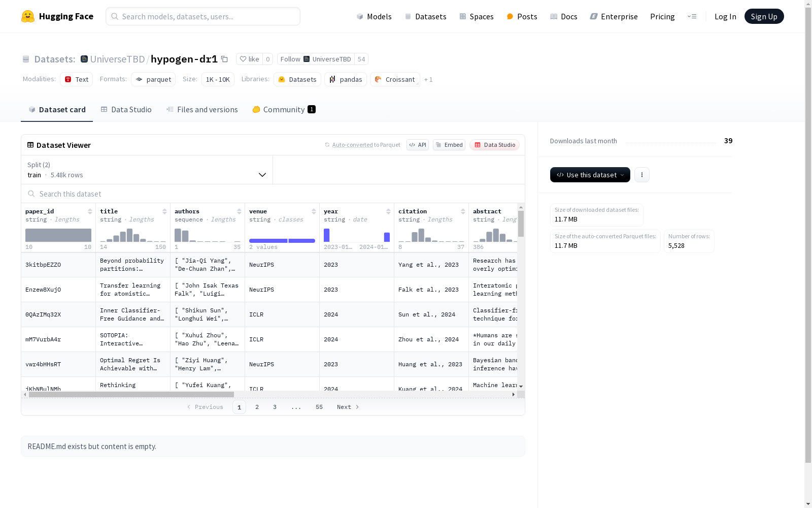Screen dimensions: 812x508
Task: Sort the authors column
Action: pyautogui.click(x=239, y=211)
